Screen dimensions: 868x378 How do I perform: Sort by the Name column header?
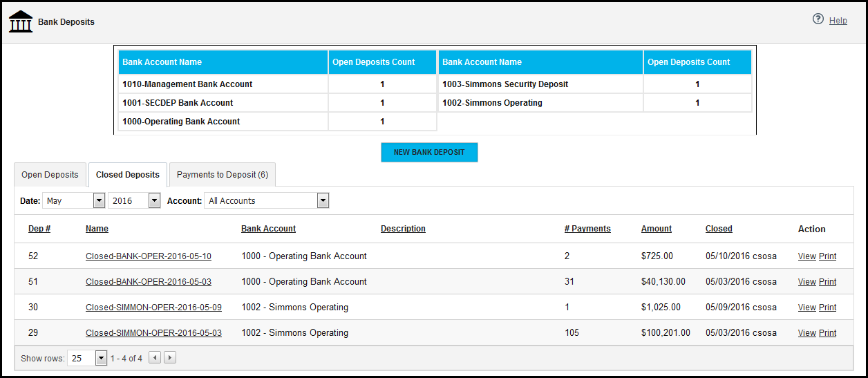pyautogui.click(x=97, y=229)
